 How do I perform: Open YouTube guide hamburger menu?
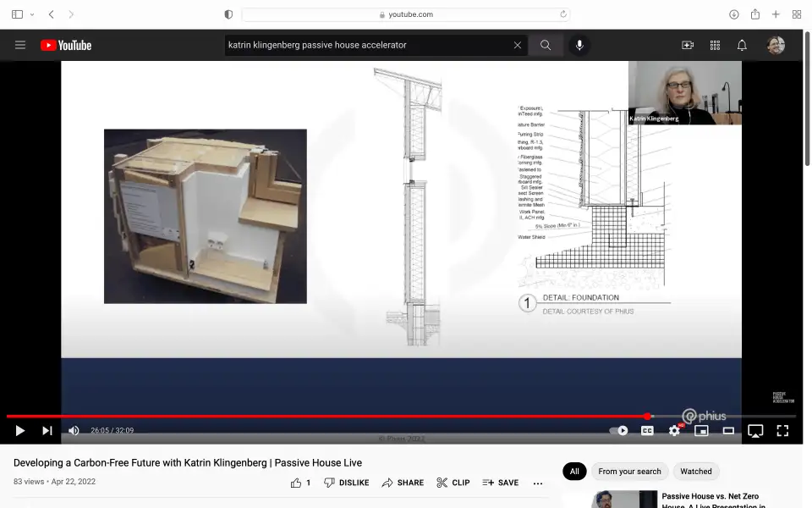point(20,46)
